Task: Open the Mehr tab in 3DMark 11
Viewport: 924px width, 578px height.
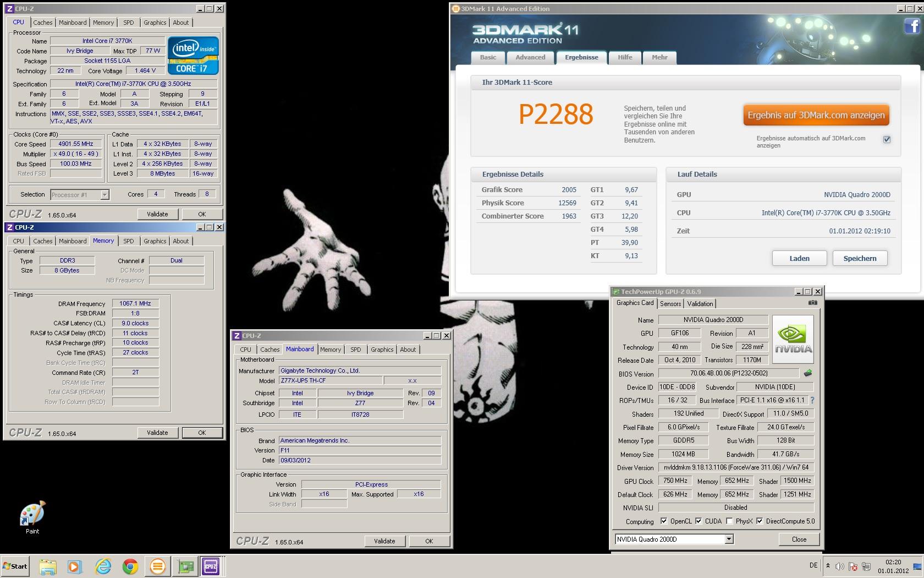Action: point(659,58)
